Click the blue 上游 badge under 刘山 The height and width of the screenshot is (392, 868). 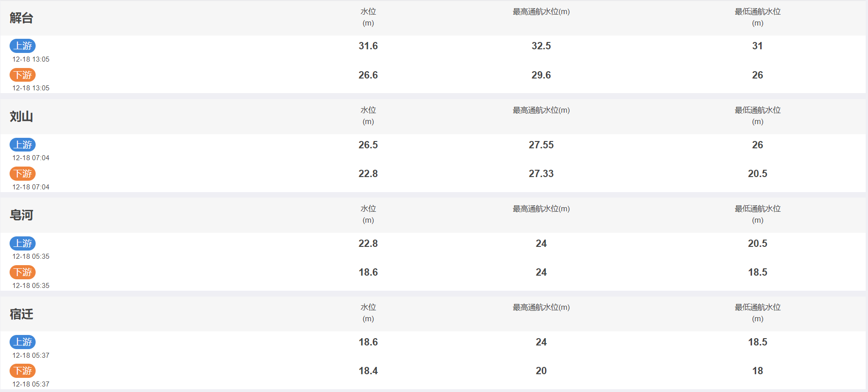click(x=22, y=145)
